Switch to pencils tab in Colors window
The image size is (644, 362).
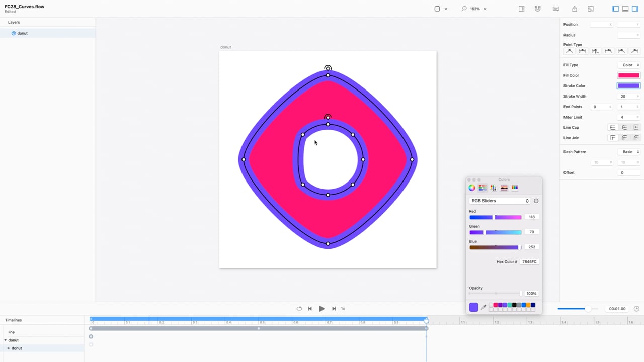(x=515, y=188)
